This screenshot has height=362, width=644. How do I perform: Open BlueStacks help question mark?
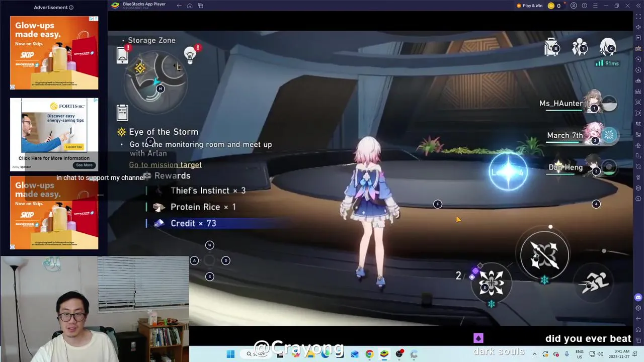tap(584, 6)
